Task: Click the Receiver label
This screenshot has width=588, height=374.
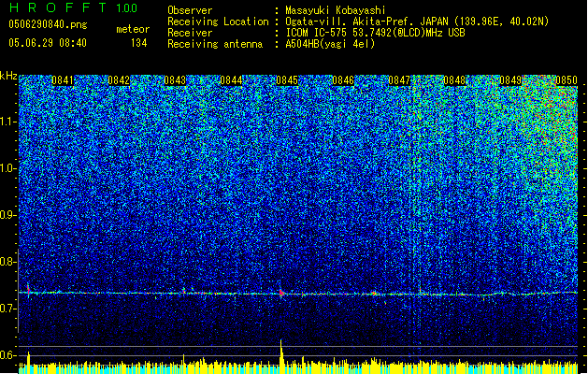Action: point(190,33)
